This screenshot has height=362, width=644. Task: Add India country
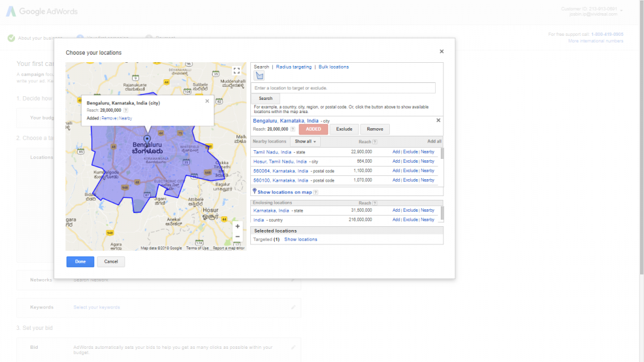pyautogui.click(x=396, y=219)
